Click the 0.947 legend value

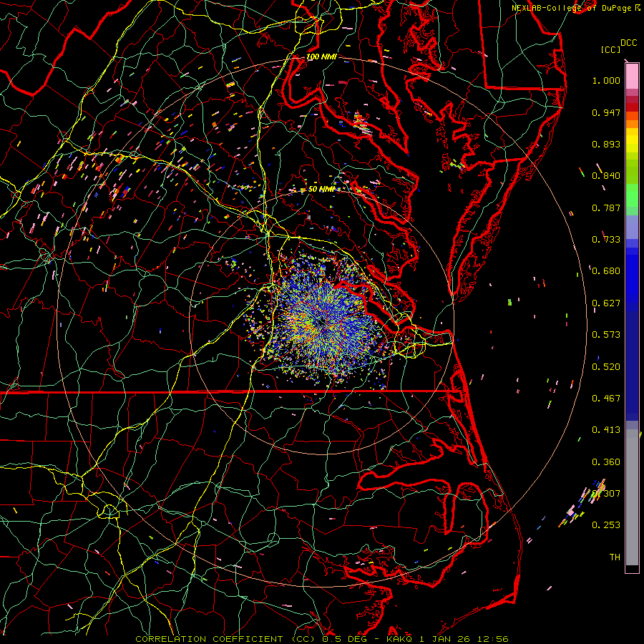tap(606, 112)
